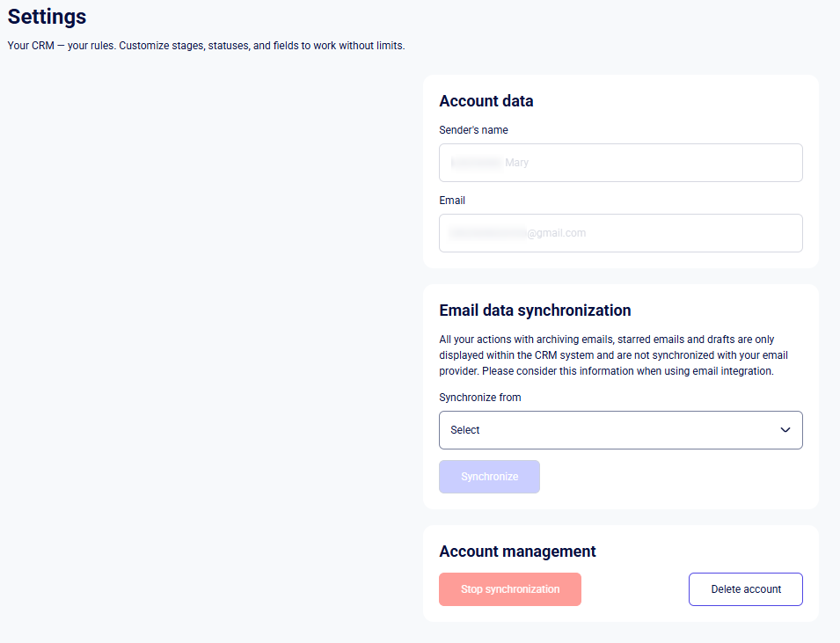Click the Delete account button
Image resolution: width=840 pixels, height=643 pixels.
(746, 589)
